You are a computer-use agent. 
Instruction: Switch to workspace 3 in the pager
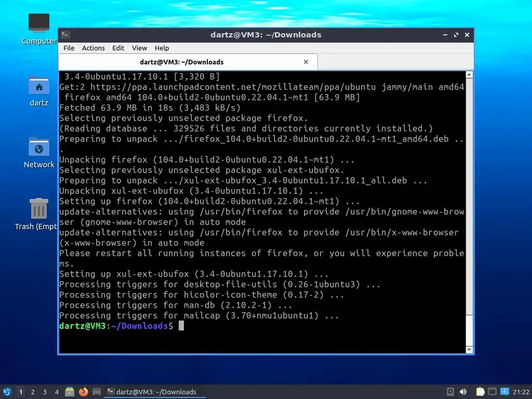[x=45, y=392]
